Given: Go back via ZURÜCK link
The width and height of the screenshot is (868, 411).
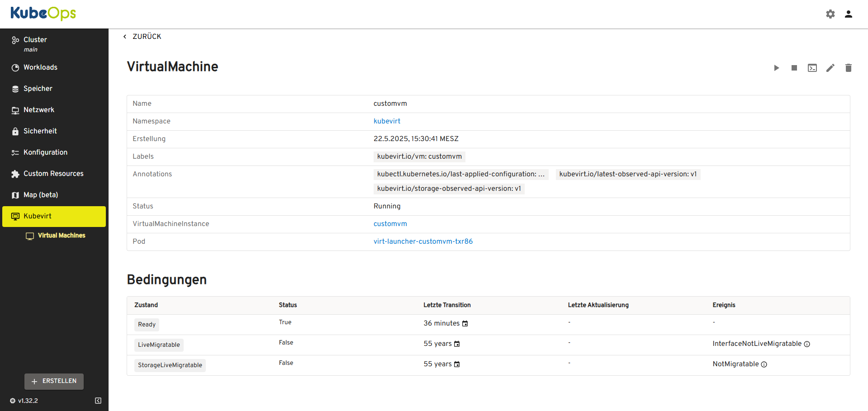Looking at the screenshot, I should [x=142, y=37].
